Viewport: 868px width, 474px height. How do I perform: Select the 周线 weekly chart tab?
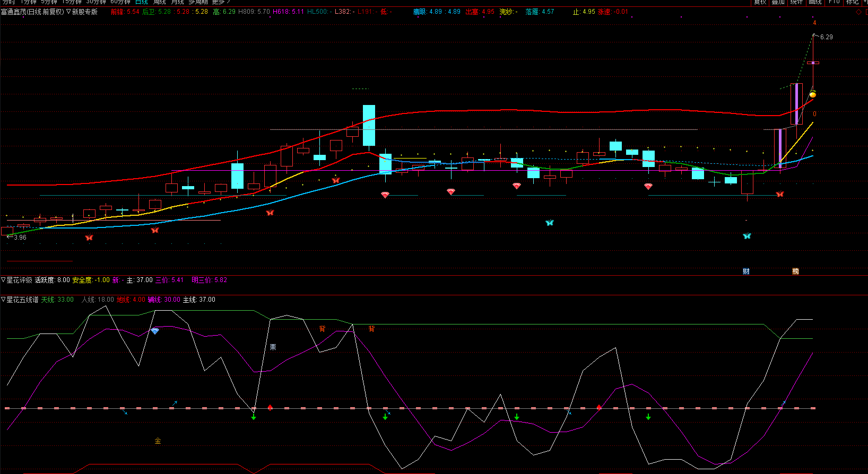pos(160,2)
